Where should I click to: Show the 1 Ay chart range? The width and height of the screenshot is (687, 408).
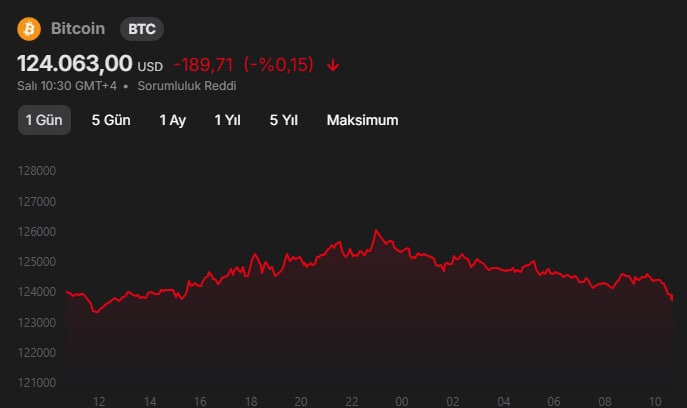(173, 120)
